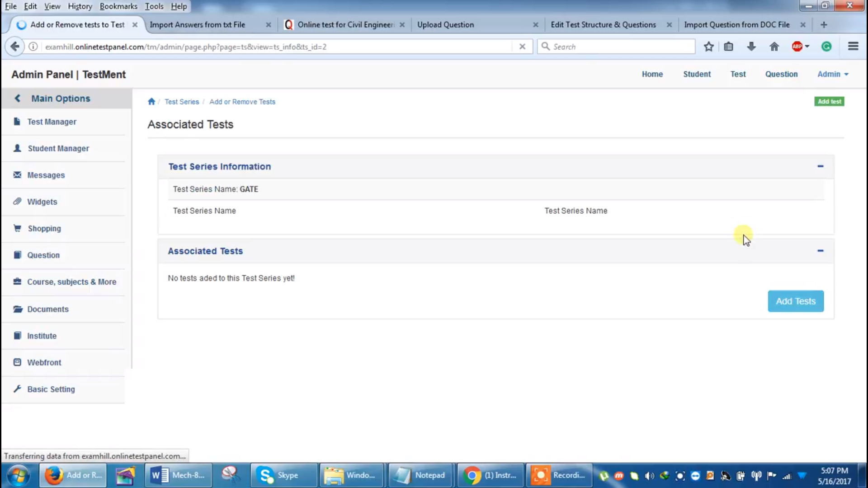This screenshot has height=488, width=868.
Task: Open Student Manager in sidebar
Action: [x=58, y=148]
